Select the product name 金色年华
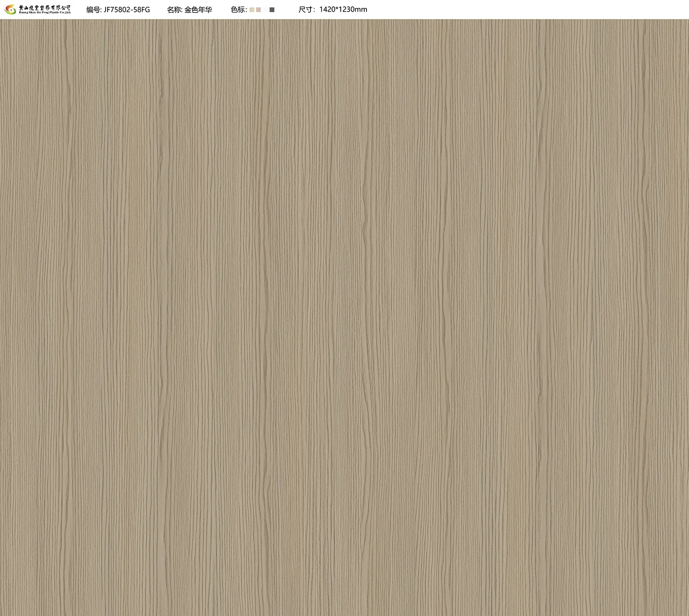Viewport: 689px width, 616px height. [x=198, y=9]
